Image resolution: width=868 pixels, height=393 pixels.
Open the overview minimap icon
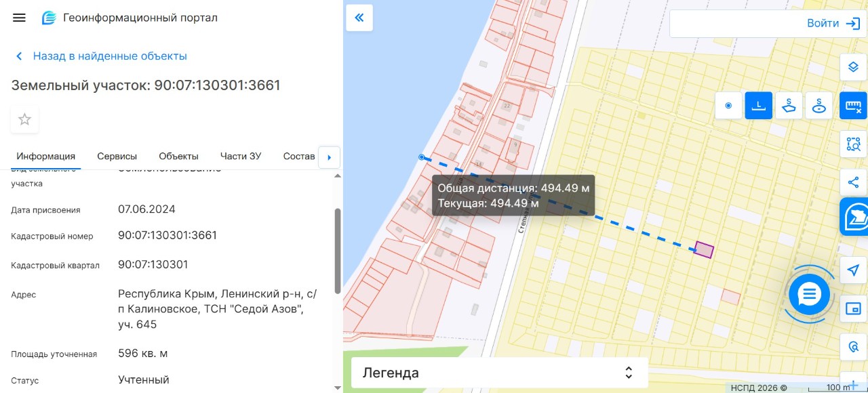(853, 309)
